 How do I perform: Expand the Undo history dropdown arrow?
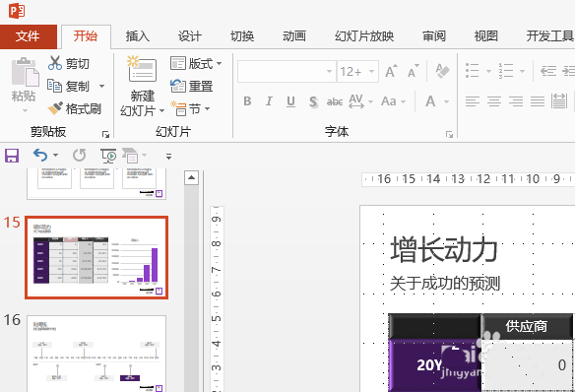pyautogui.click(x=56, y=155)
